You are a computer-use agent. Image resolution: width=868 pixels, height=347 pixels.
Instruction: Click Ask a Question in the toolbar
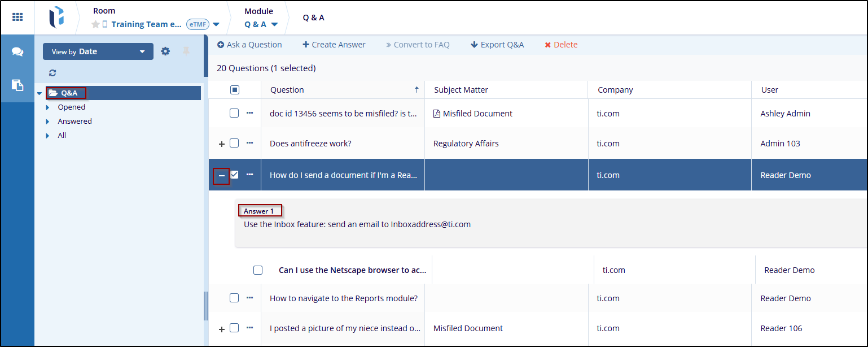point(249,45)
